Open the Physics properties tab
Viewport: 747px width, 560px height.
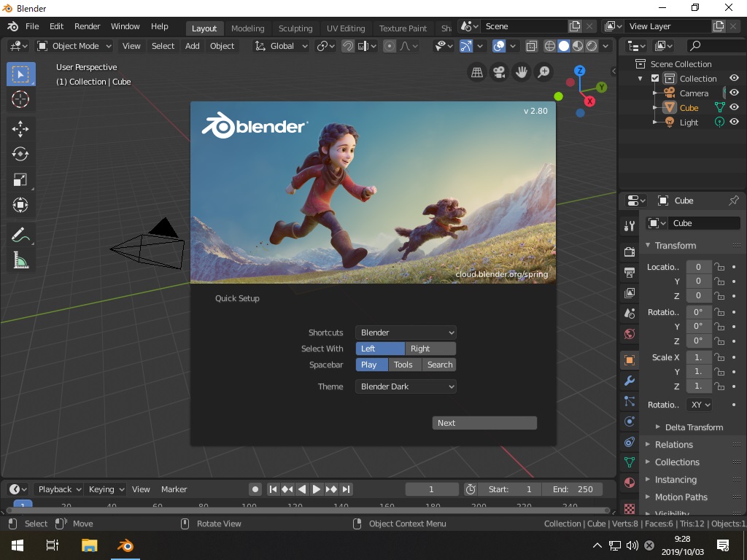point(630,421)
